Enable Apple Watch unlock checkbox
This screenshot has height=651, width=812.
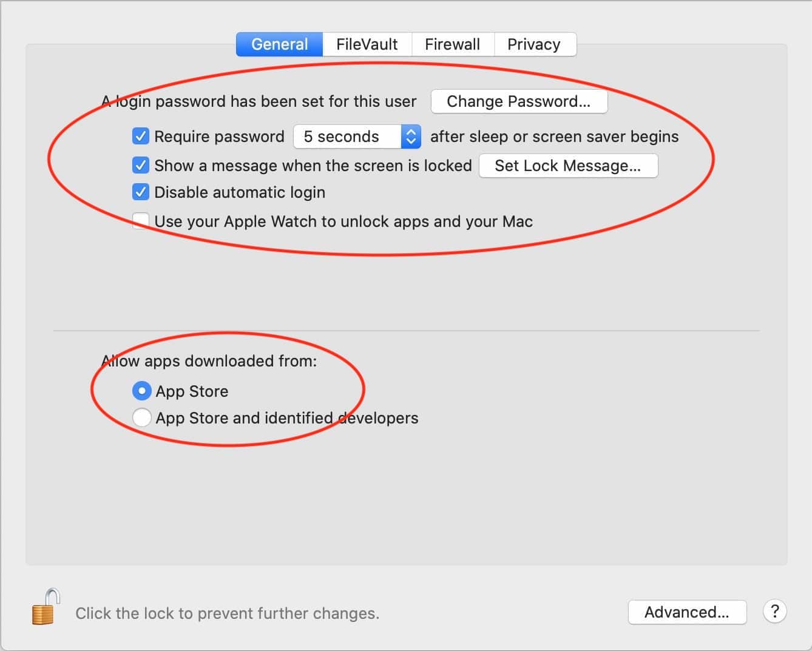[140, 221]
